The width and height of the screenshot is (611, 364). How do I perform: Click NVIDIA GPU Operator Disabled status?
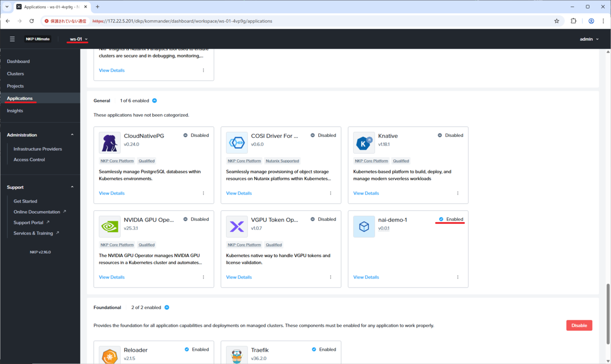[196, 219]
